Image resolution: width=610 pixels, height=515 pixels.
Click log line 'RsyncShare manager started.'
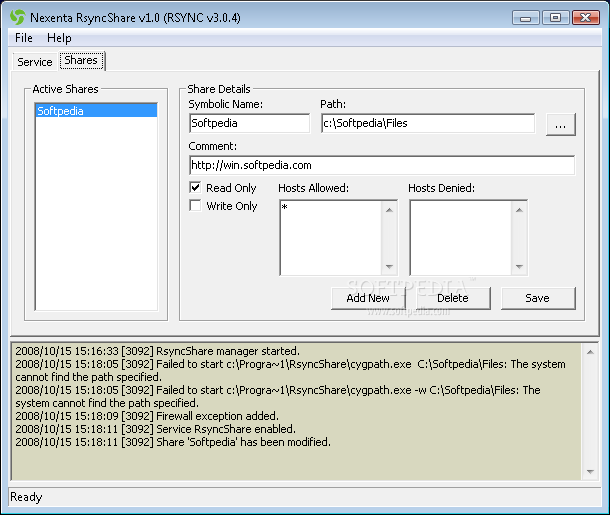158,351
